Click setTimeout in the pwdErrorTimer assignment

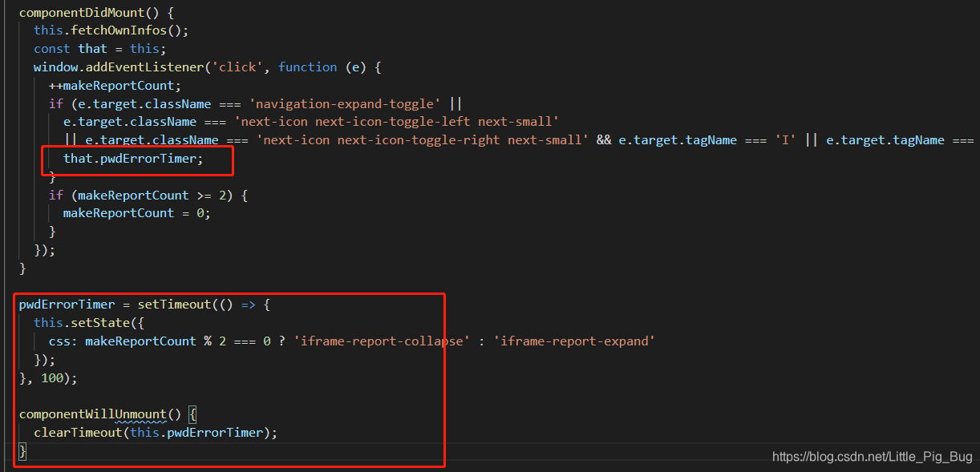coord(173,305)
